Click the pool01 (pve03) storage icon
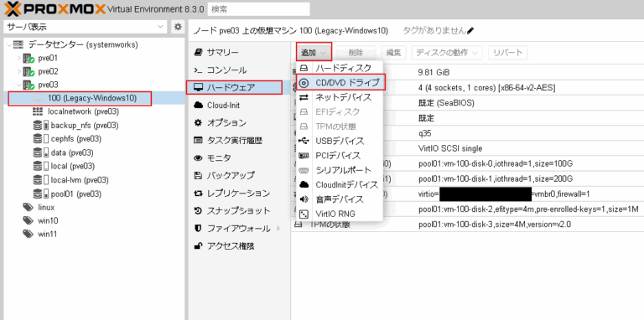This screenshot has height=320, width=644. tap(40, 194)
